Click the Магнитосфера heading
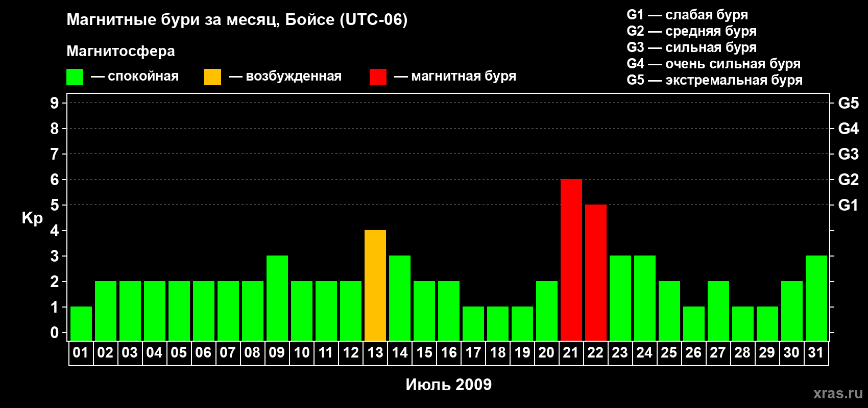Screen dimensions: 868x408 [121, 51]
